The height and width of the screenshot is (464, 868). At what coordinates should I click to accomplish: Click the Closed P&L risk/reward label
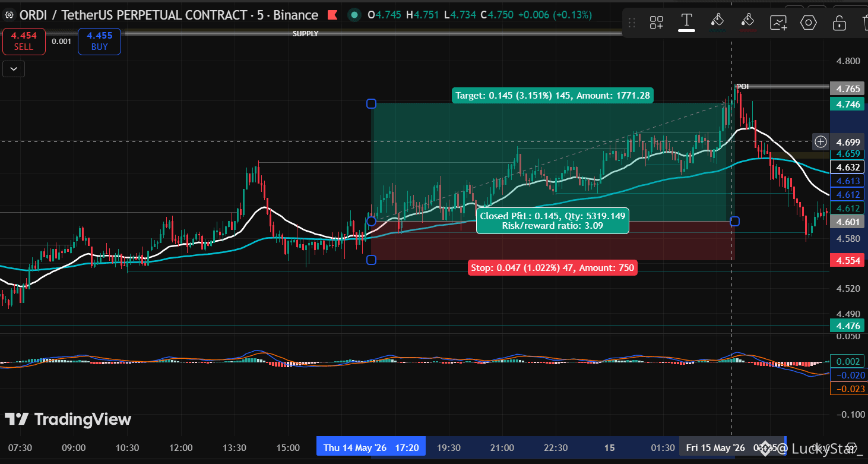click(x=552, y=220)
